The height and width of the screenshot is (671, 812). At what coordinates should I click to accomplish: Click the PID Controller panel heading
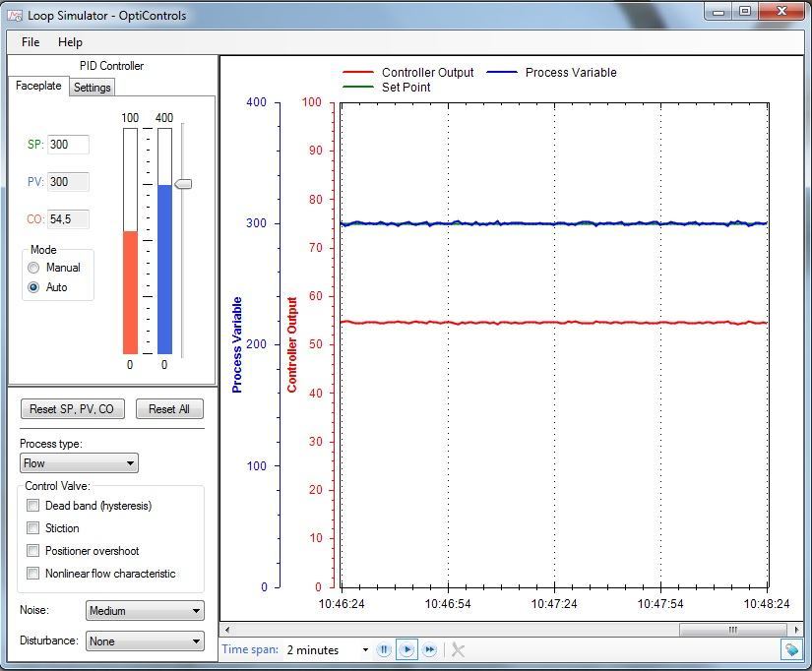tap(111, 66)
